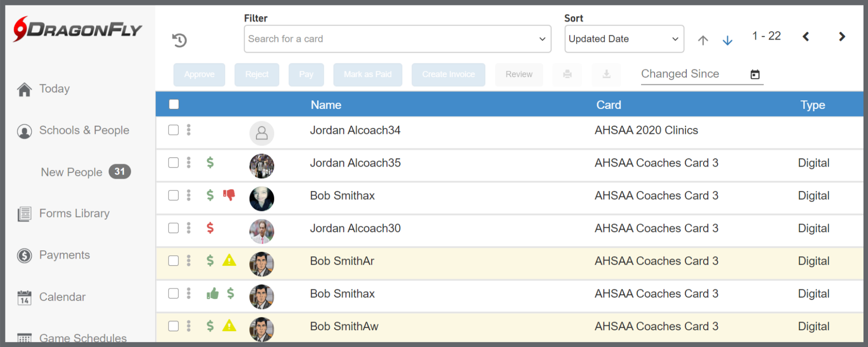Click the Create Invoice button
The image size is (868, 347).
pos(448,74)
